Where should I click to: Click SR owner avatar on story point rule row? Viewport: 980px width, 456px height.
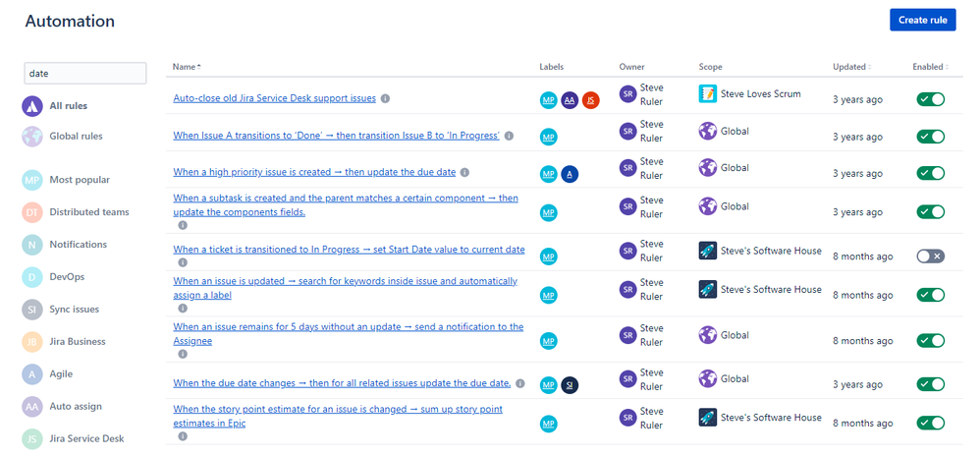[x=627, y=418]
